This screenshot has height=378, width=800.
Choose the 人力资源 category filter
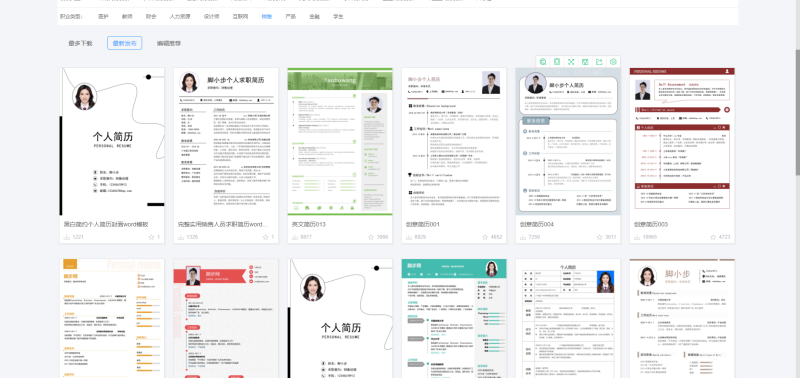(180, 16)
